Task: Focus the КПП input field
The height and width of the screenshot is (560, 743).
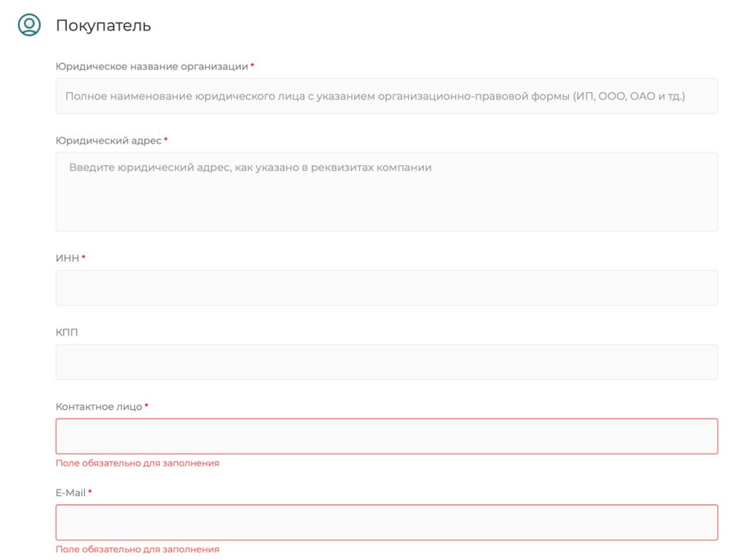Action: click(387, 362)
